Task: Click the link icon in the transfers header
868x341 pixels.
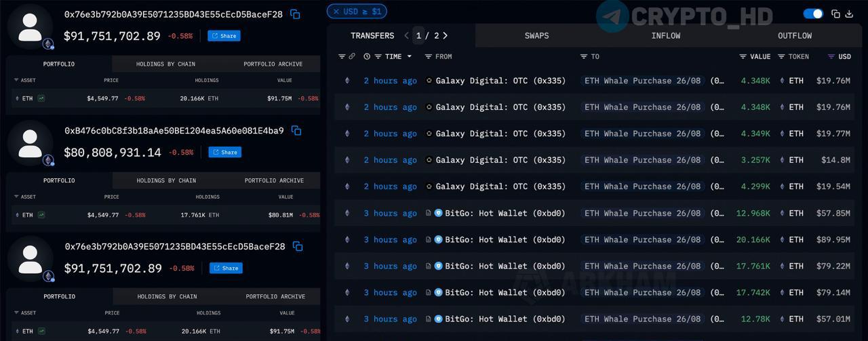Action: (352, 56)
